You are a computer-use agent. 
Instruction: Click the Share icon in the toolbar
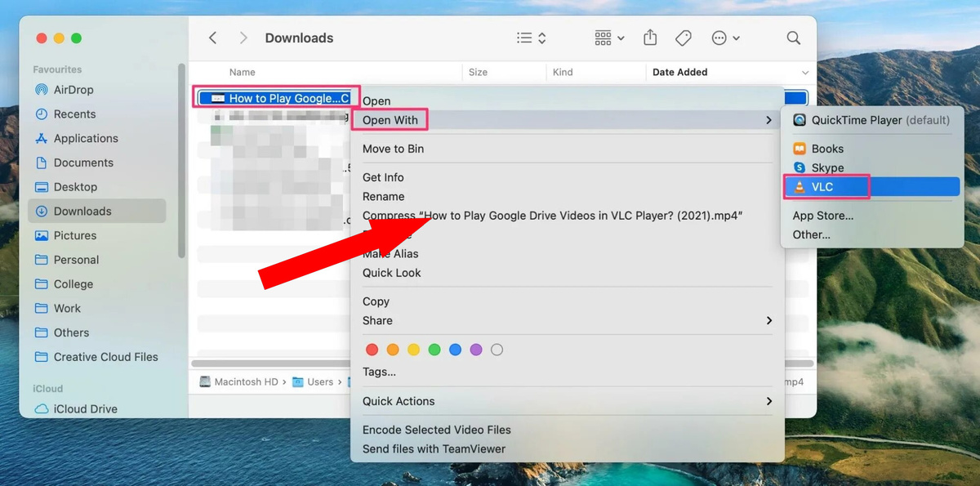[x=650, y=38]
